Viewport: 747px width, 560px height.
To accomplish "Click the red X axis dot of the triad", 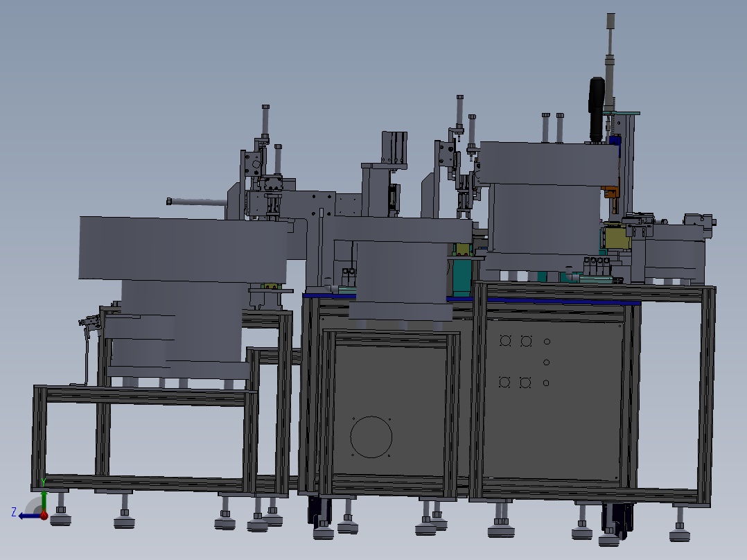I will [44, 515].
